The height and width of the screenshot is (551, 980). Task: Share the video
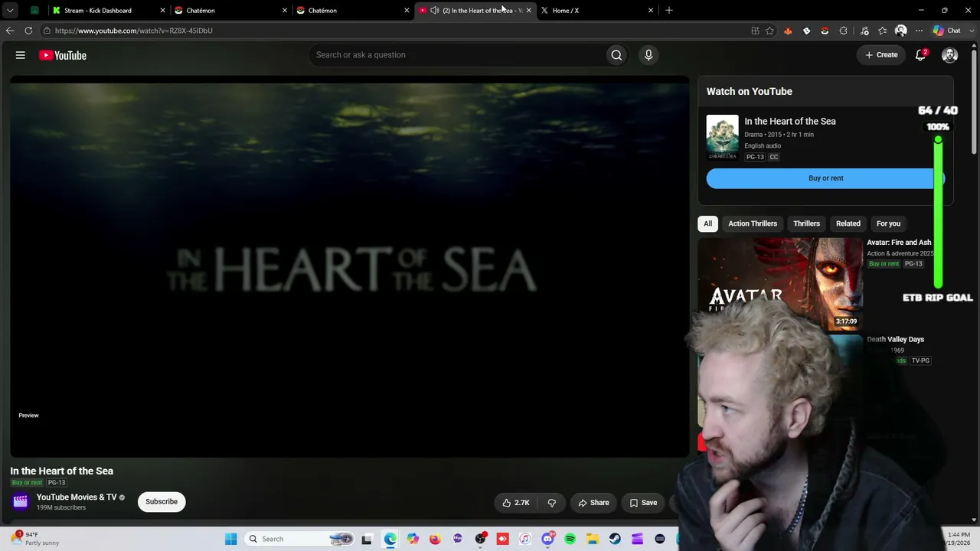(593, 503)
